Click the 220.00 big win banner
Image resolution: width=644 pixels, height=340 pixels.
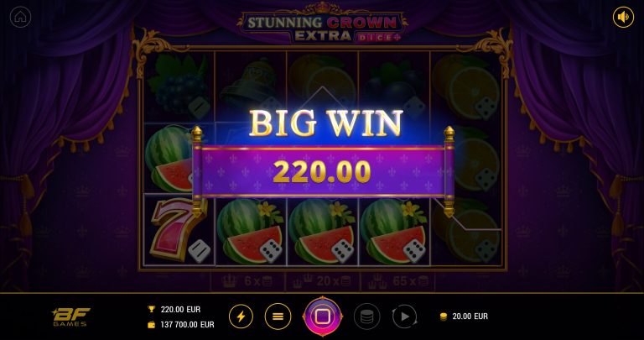click(323, 171)
